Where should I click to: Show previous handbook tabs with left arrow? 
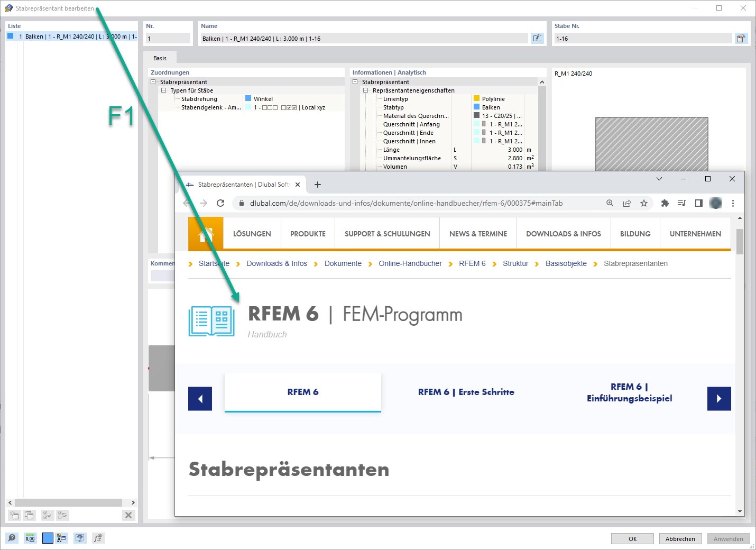coord(200,399)
